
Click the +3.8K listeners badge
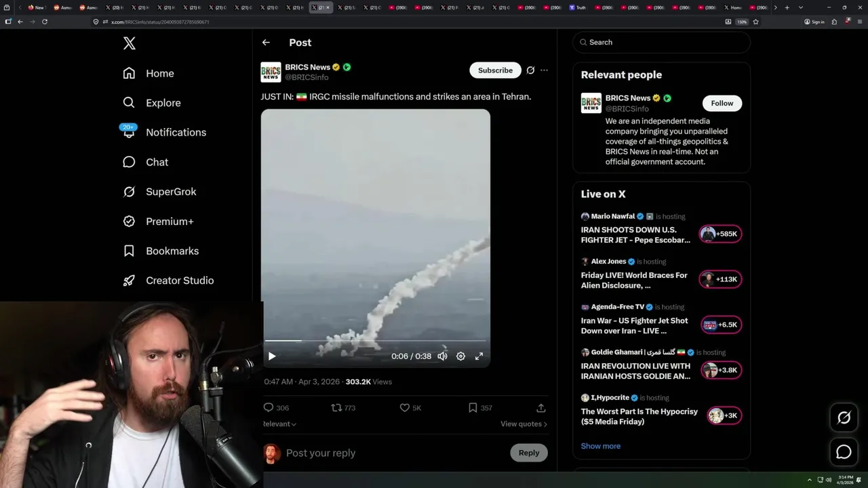[x=722, y=370]
